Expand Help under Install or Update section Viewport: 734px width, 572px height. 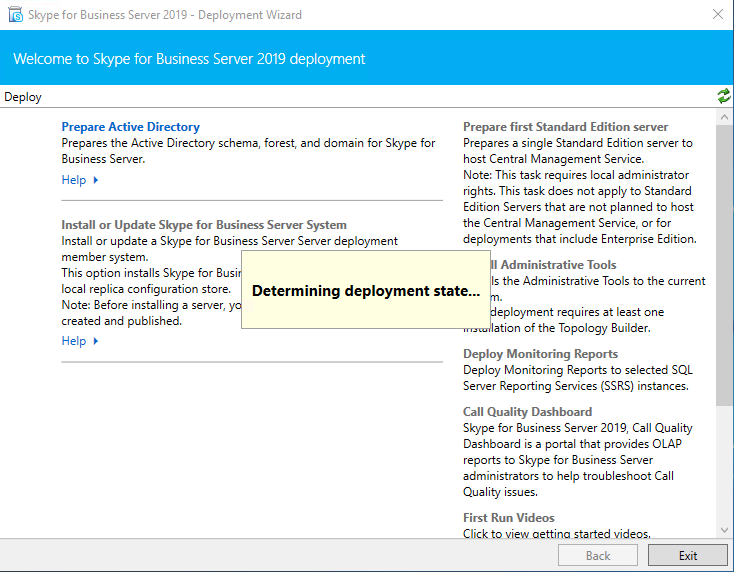[x=80, y=341]
